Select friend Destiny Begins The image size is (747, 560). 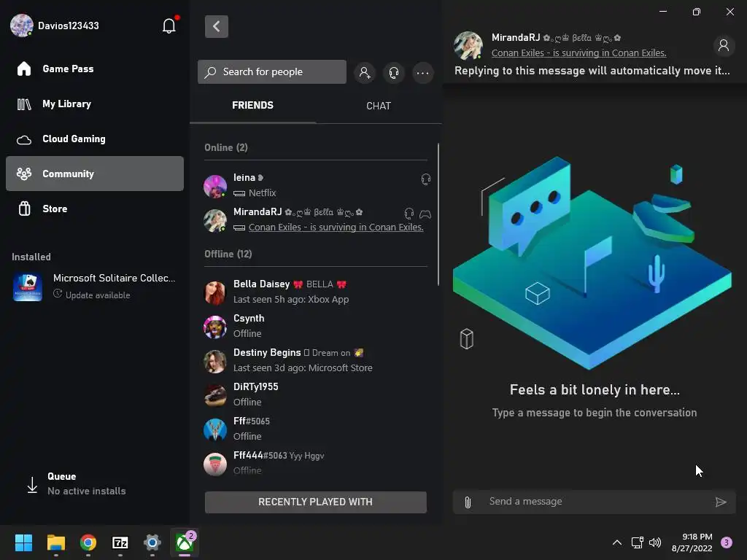click(315, 360)
